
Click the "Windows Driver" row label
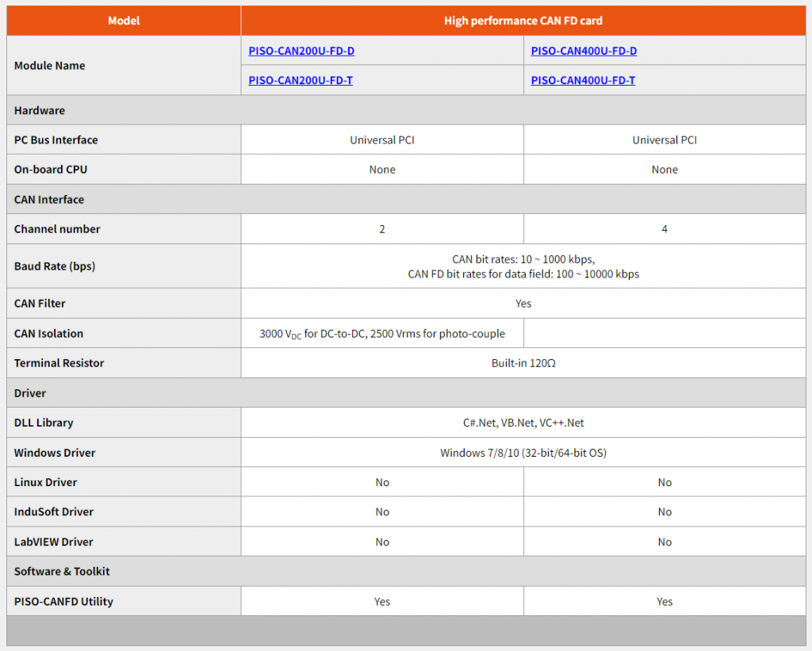pos(55,453)
